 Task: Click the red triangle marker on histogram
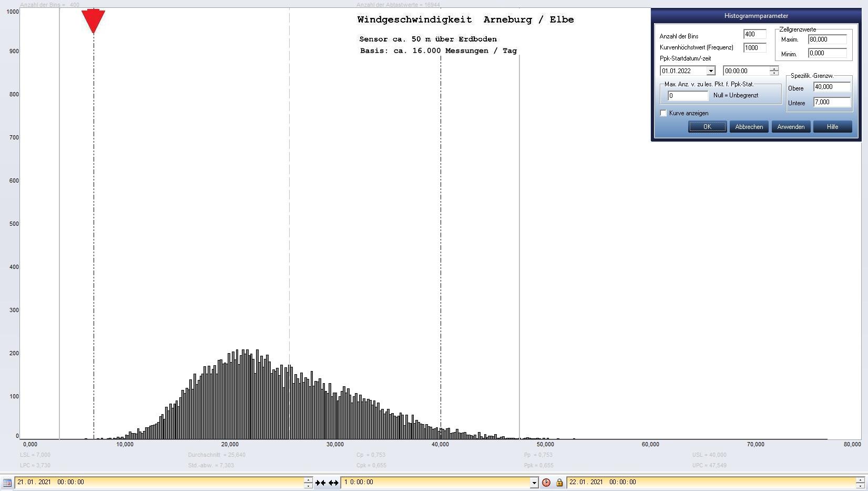pyautogui.click(x=94, y=21)
